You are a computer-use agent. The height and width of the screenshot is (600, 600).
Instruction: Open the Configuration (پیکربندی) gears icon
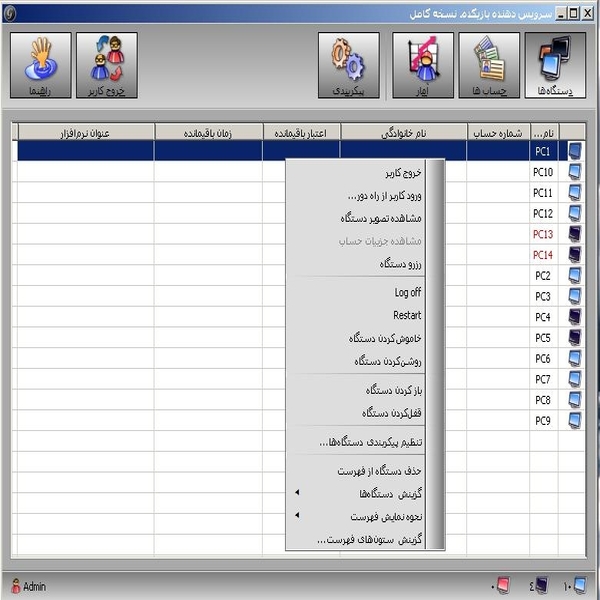pyautogui.click(x=348, y=65)
